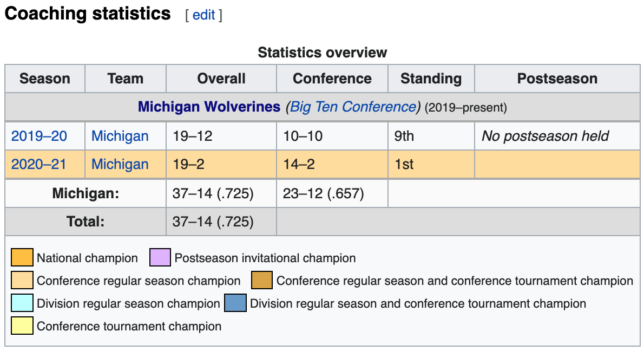Click the Division regular season champion cyan swatch

(22, 303)
